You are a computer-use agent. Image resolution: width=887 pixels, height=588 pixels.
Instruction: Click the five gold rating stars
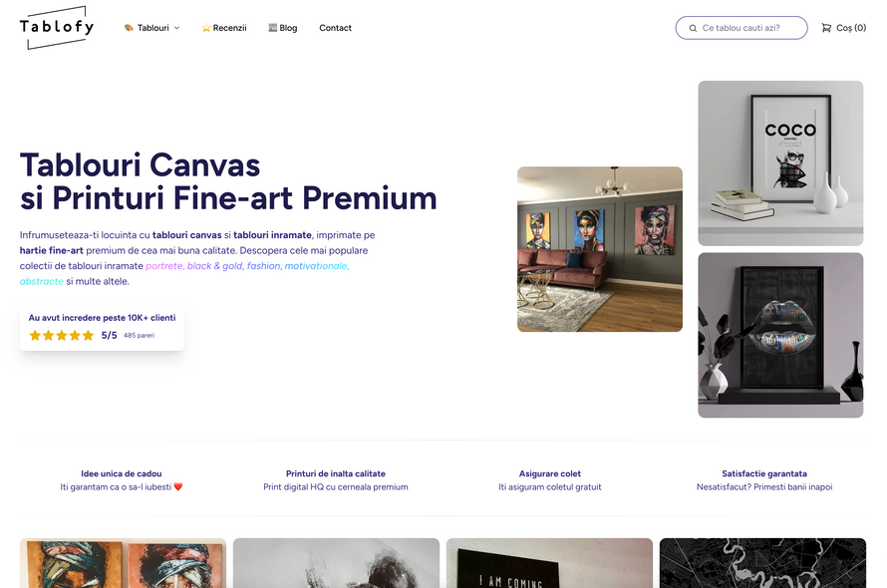click(x=61, y=336)
